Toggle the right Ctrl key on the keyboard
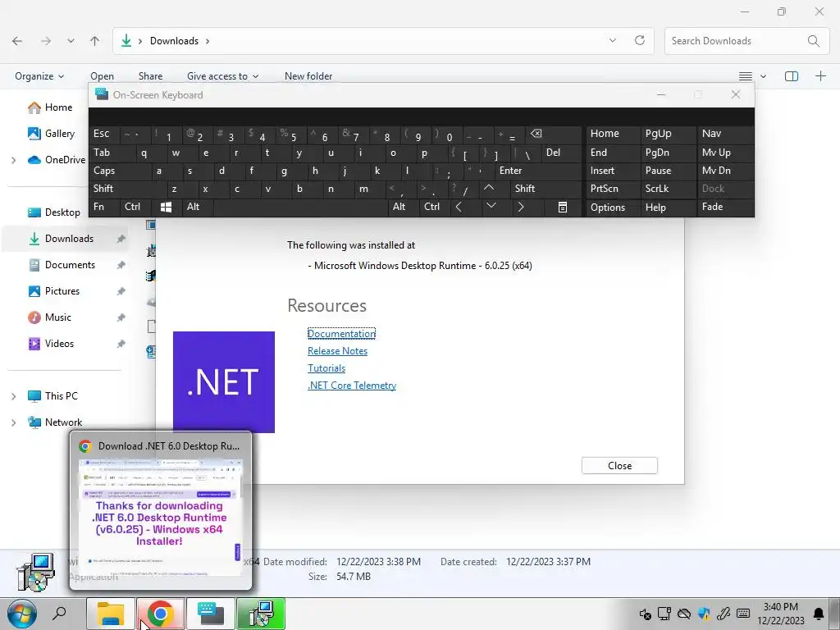The height and width of the screenshot is (630, 840). (x=435, y=207)
